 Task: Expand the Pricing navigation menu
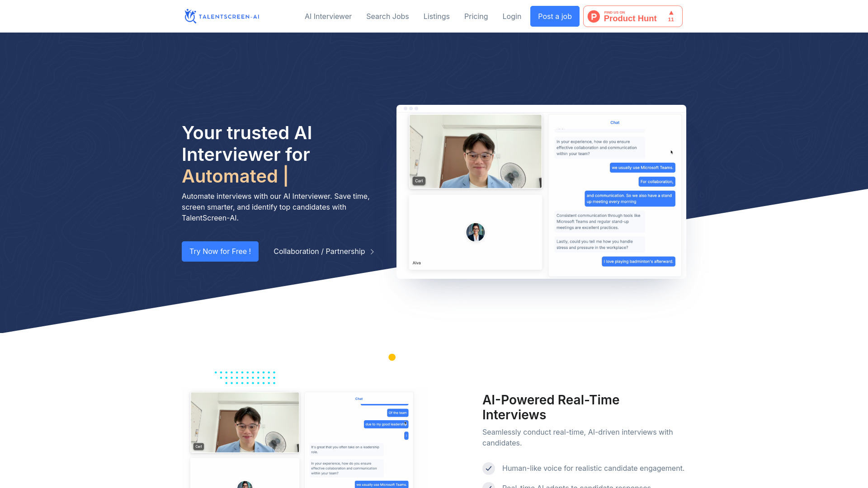(476, 16)
